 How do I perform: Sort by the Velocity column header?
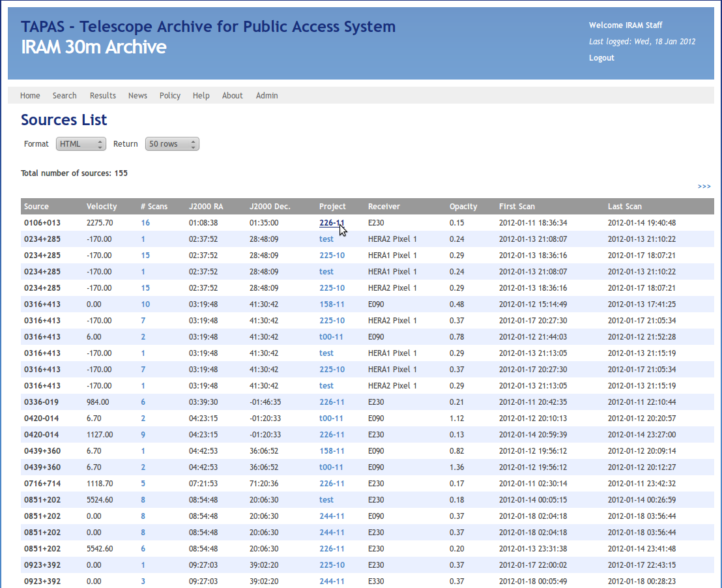tap(102, 207)
